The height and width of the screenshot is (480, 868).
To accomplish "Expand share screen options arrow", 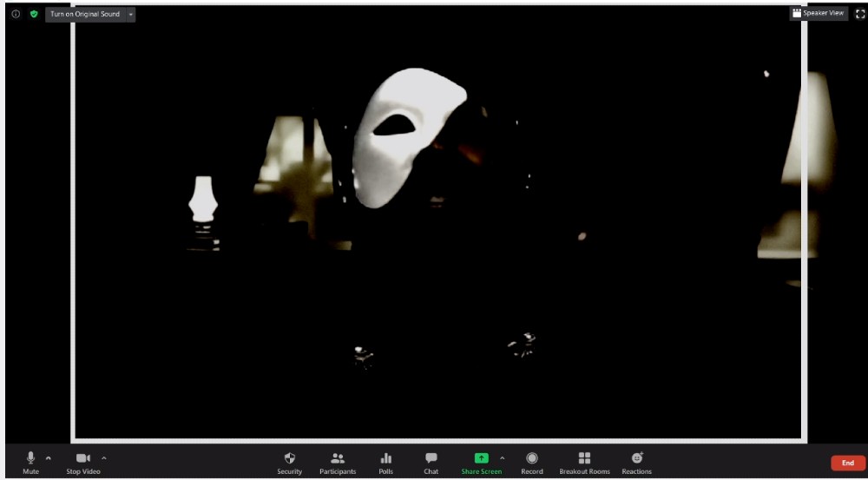I will (502, 458).
